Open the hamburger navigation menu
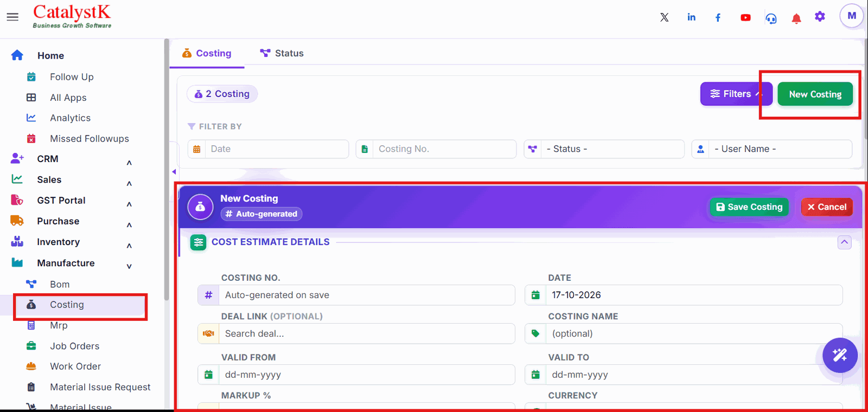 tap(12, 17)
